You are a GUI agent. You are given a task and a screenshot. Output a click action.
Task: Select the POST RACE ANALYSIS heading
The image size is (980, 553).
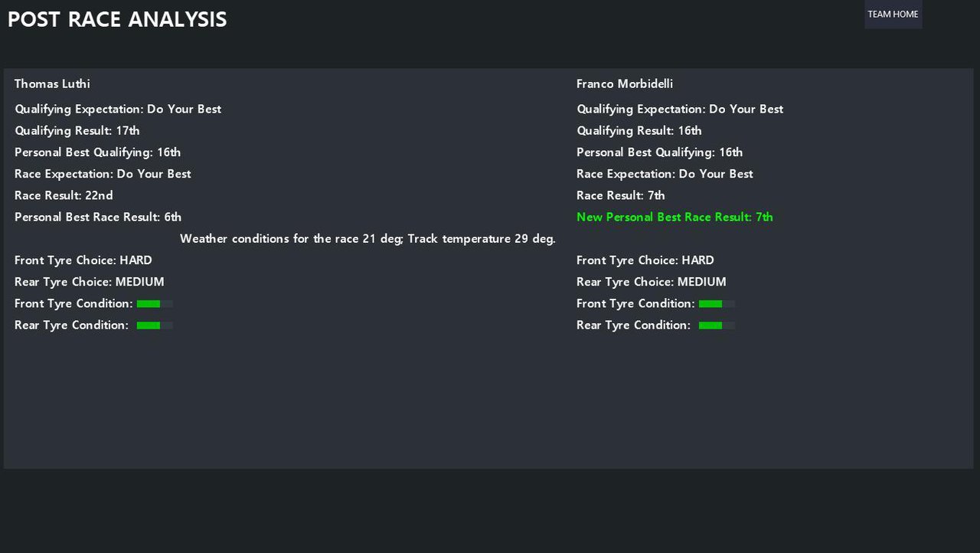pyautogui.click(x=117, y=19)
